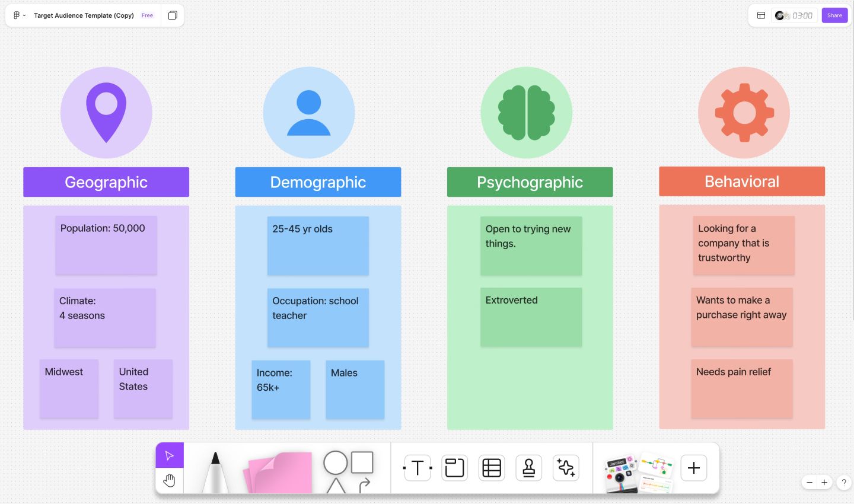Image resolution: width=854 pixels, height=504 pixels.
Task: Open help with the question mark button
Action: (844, 482)
